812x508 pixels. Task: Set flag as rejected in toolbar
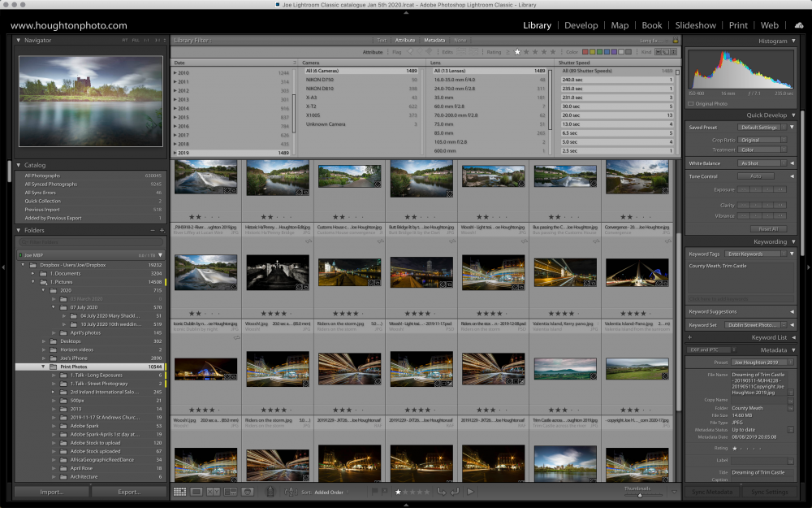pyautogui.click(x=384, y=492)
